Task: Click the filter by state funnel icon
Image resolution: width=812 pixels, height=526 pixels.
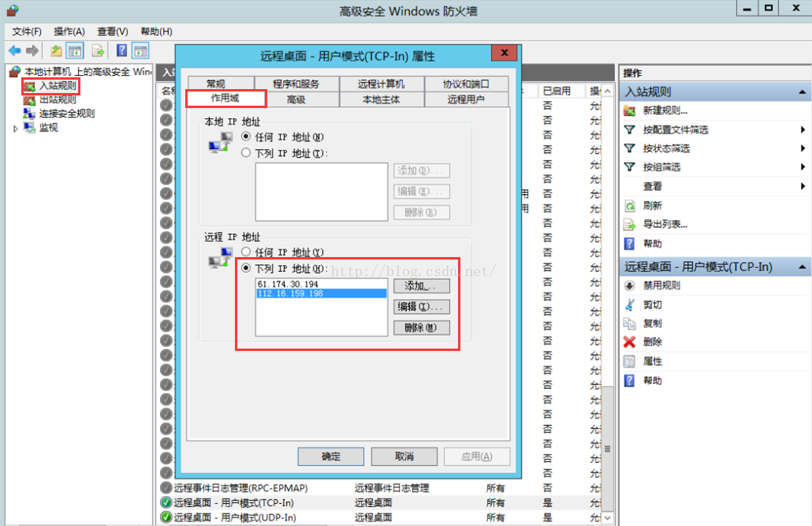Action: (630, 148)
